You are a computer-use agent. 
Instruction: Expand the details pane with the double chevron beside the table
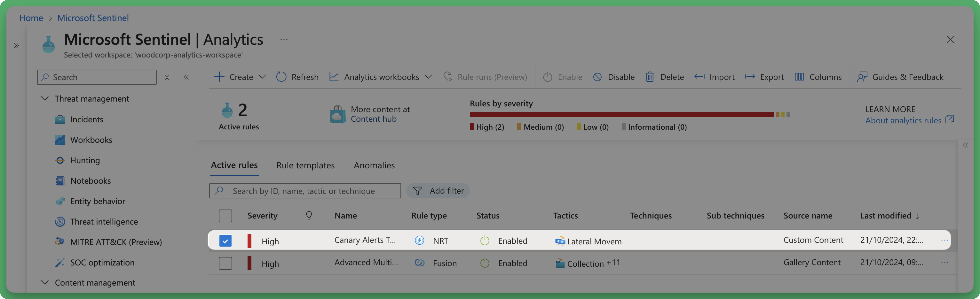click(x=966, y=145)
